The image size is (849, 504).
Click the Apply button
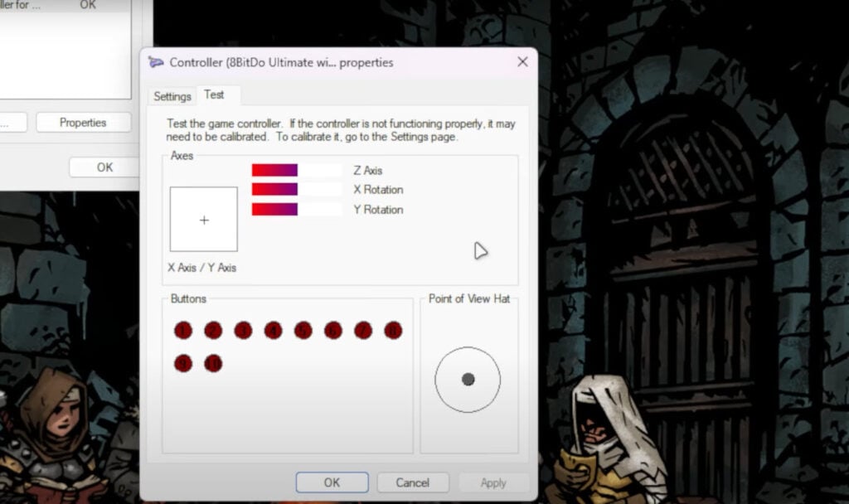[x=492, y=482]
